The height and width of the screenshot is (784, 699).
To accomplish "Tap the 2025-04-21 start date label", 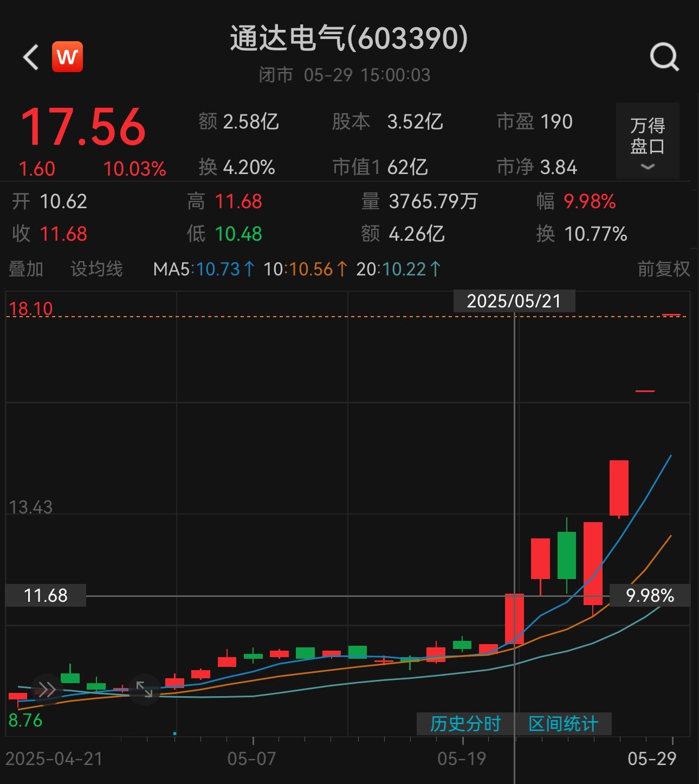I will 54,759.
